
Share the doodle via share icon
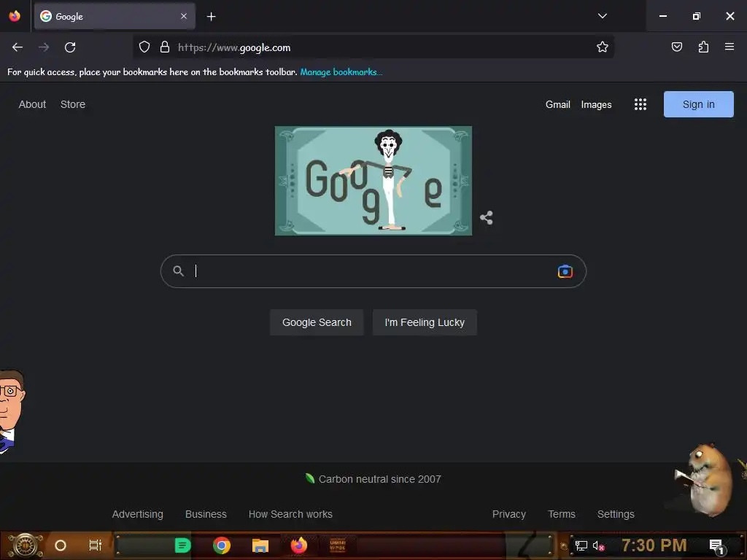tap(487, 218)
